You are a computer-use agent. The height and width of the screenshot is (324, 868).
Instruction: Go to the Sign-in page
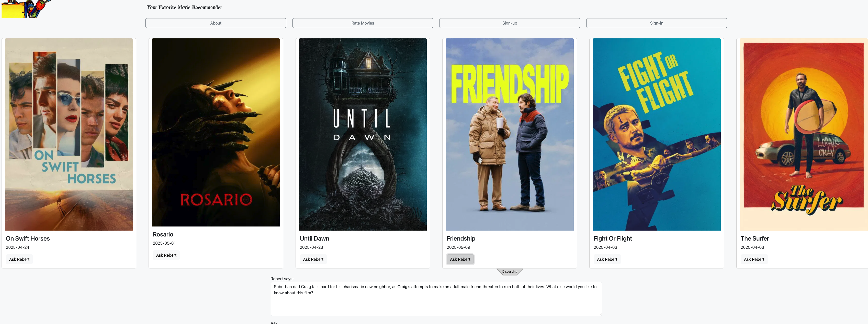pos(656,23)
